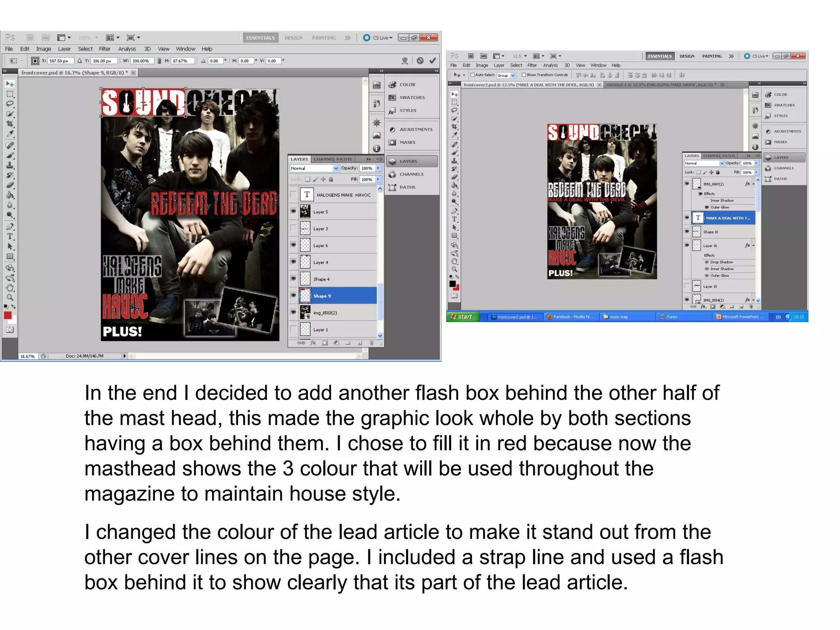Screen dimensions: 840x630
Task: Select the Spot Healing Brush in left window
Action: pos(10,145)
